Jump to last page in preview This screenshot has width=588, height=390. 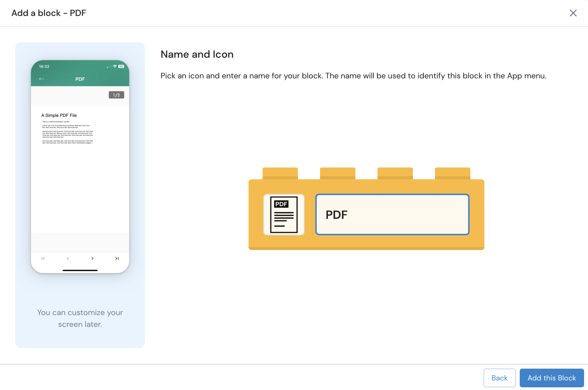point(117,258)
